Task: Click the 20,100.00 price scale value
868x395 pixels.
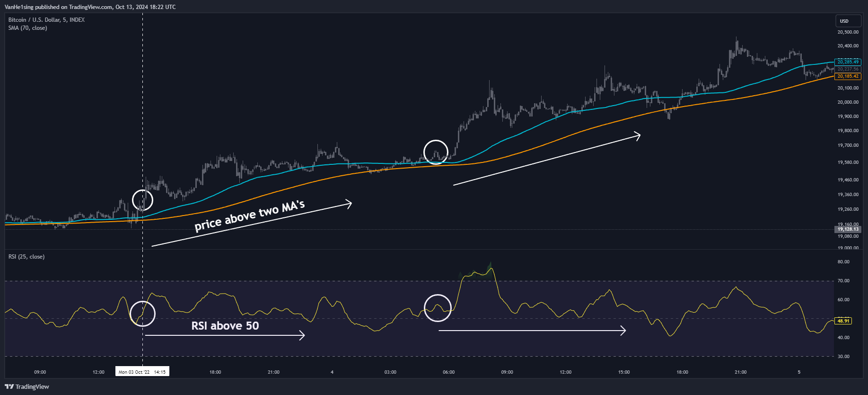Action: 848,88
